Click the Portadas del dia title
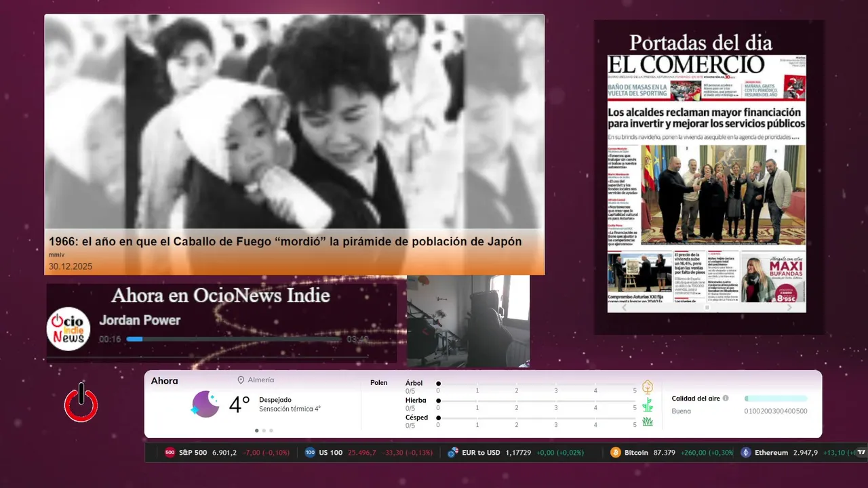 [701, 43]
